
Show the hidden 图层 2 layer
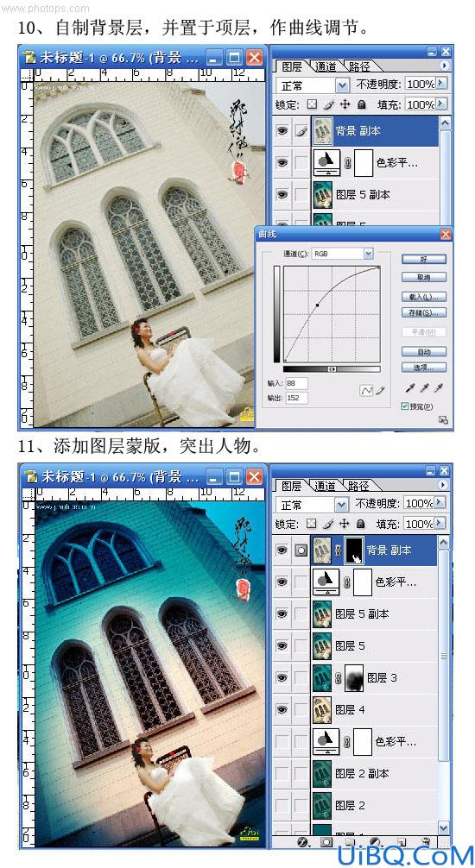point(282,805)
